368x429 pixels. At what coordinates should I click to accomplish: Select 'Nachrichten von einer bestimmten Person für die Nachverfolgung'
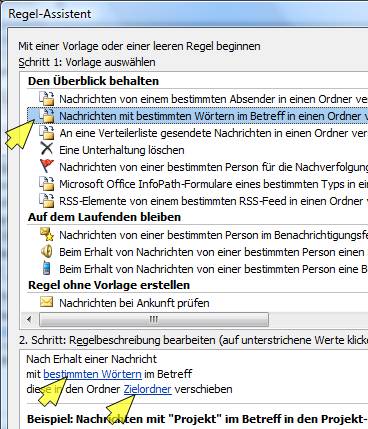pos(214,167)
